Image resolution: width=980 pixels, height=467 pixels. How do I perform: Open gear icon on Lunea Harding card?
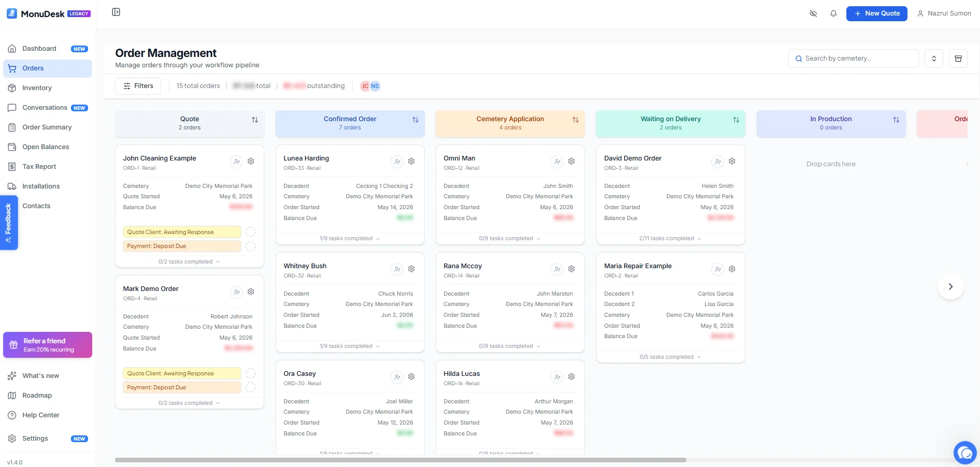point(411,162)
